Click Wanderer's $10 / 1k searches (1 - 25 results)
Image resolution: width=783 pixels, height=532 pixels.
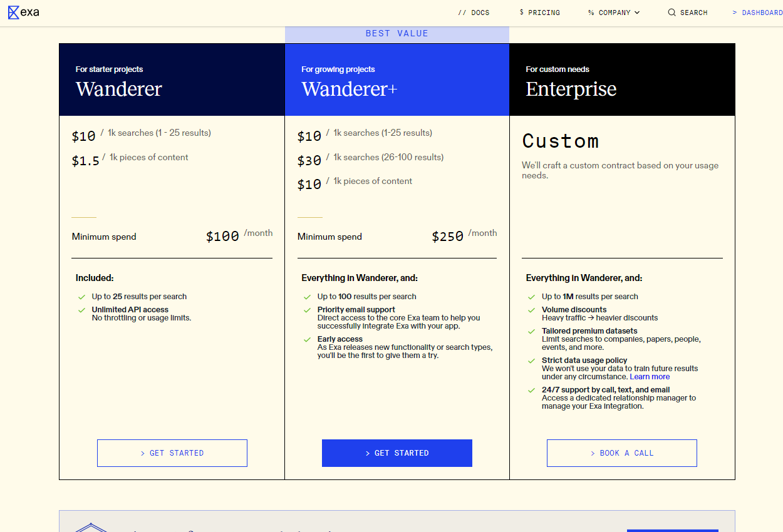coord(141,135)
